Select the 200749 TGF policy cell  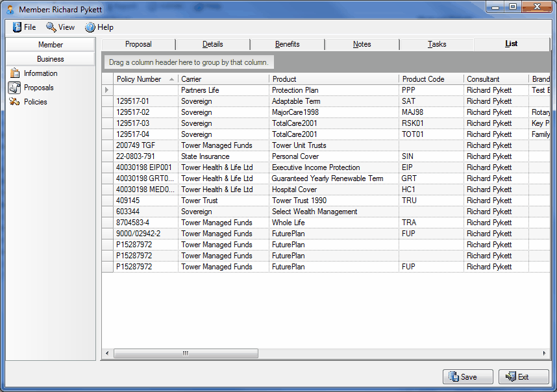tap(145, 145)
